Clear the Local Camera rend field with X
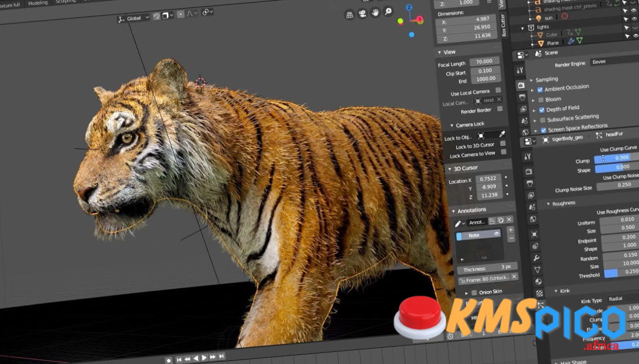The width and height of the screenshot is (639, 364). point(499,100)
